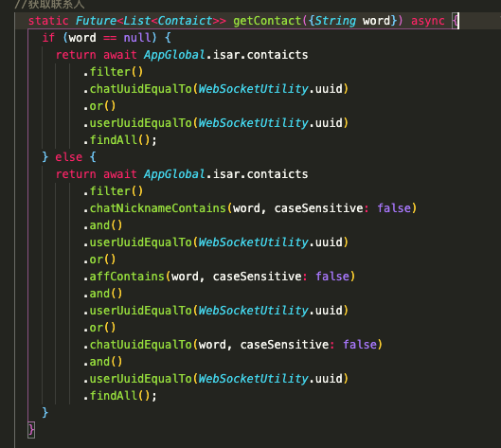The image size is (501, 448).
Task: Click the 'word' parameter in getContact signature
Action: [376, 21]
